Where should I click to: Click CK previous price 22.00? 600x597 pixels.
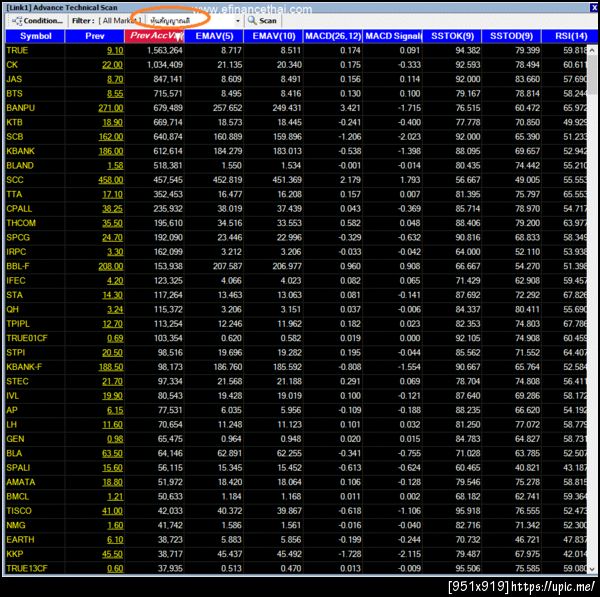(x=112, y=65)
